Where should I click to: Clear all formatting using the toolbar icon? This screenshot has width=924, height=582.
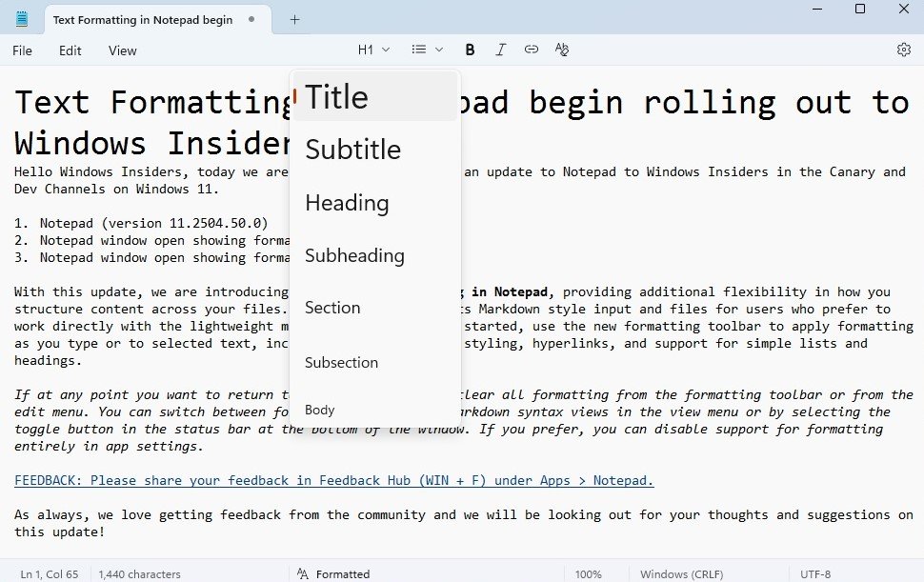pos(562,50)
